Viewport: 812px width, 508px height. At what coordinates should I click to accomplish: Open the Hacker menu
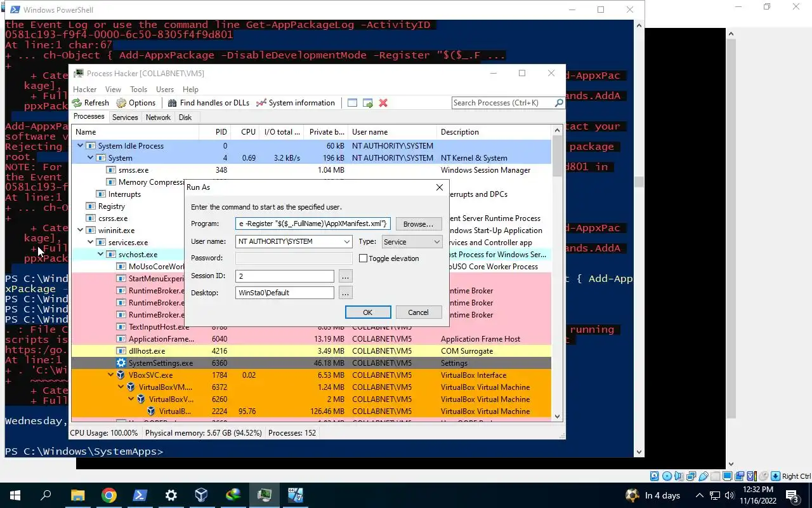pyautogui.click(x=84, y=90)
